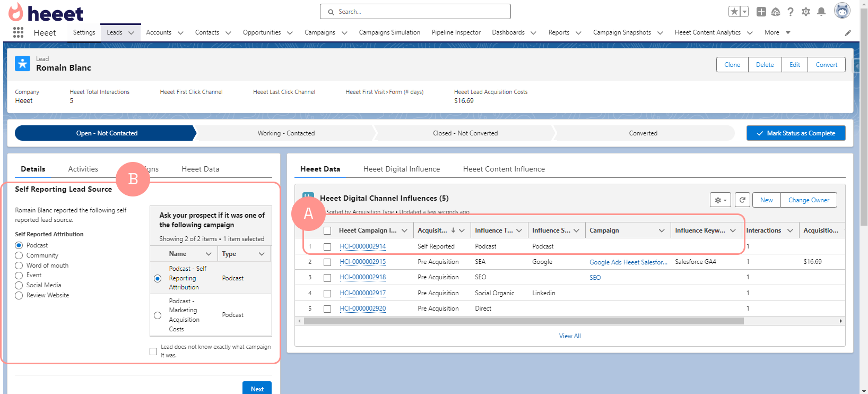Select the Event radio option

pyautogui.click(x=19, y=276)
